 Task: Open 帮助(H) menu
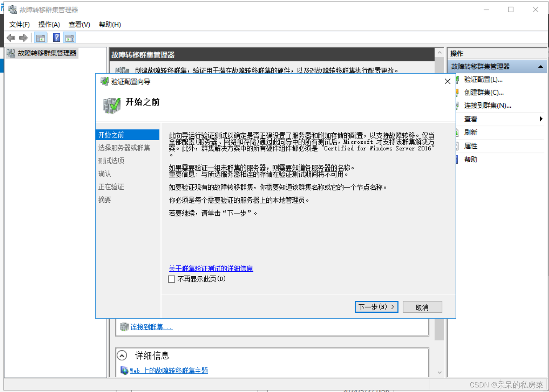[110, 25]
